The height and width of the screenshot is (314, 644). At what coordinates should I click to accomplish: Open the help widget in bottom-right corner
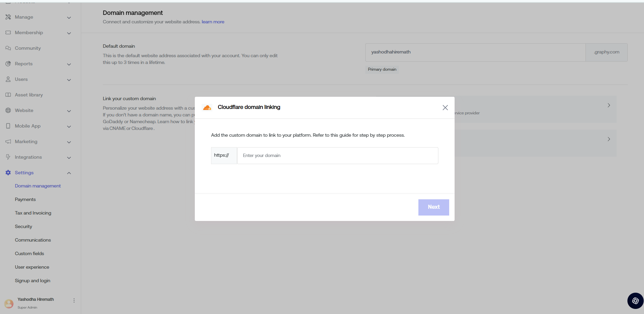(x=635, y=301)
